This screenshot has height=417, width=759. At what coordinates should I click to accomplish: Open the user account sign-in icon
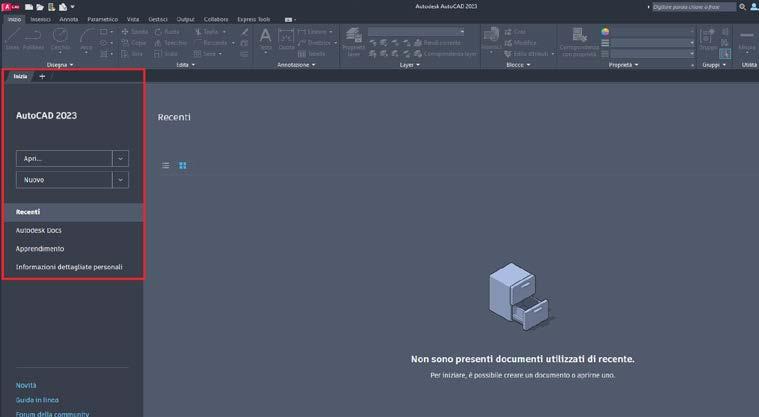(753, 7)
